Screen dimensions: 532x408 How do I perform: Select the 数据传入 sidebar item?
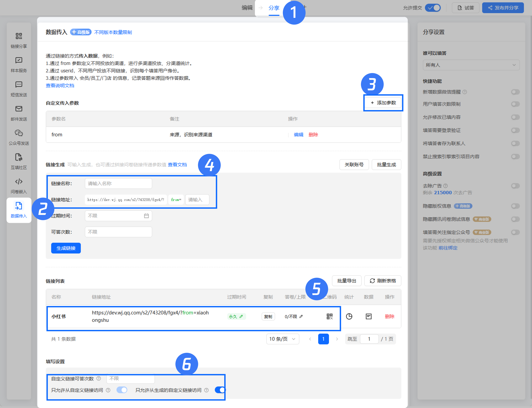(x=19, y=210)
